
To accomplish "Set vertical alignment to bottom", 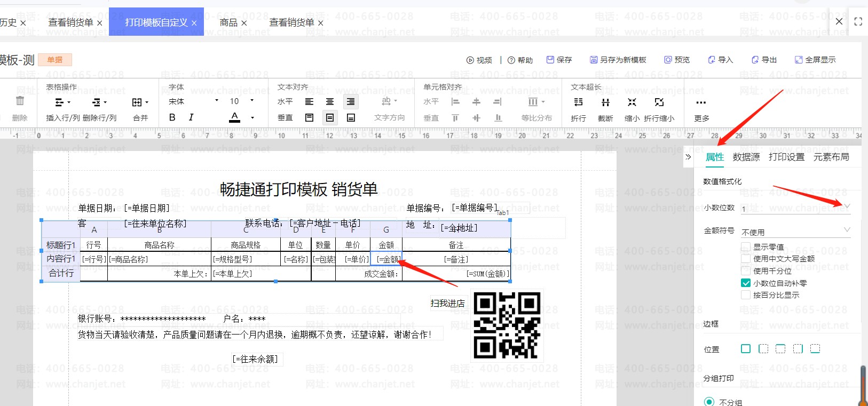I will tap(351, 118).
